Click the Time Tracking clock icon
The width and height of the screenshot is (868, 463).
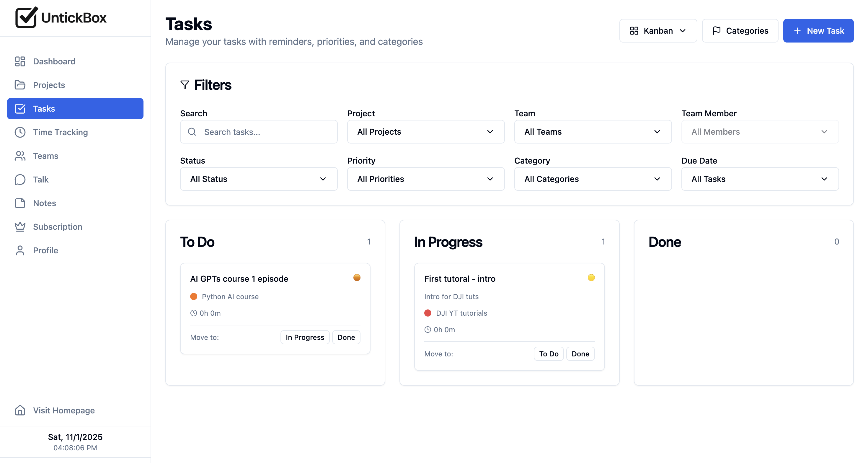tap(20, 132)
